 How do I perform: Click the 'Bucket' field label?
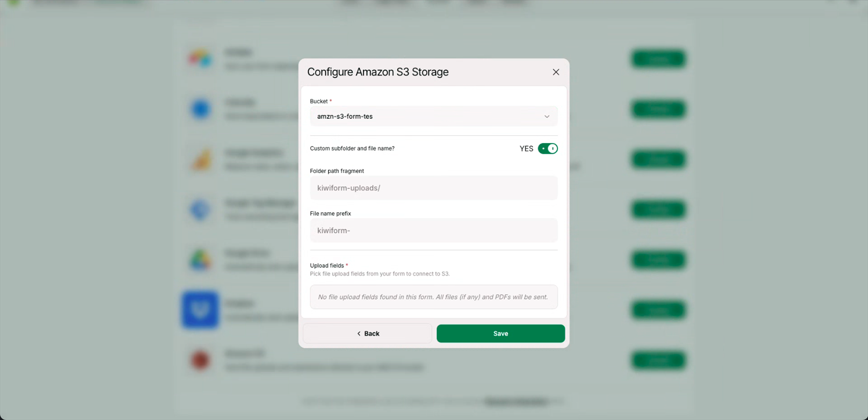click(x=319, y=101)
